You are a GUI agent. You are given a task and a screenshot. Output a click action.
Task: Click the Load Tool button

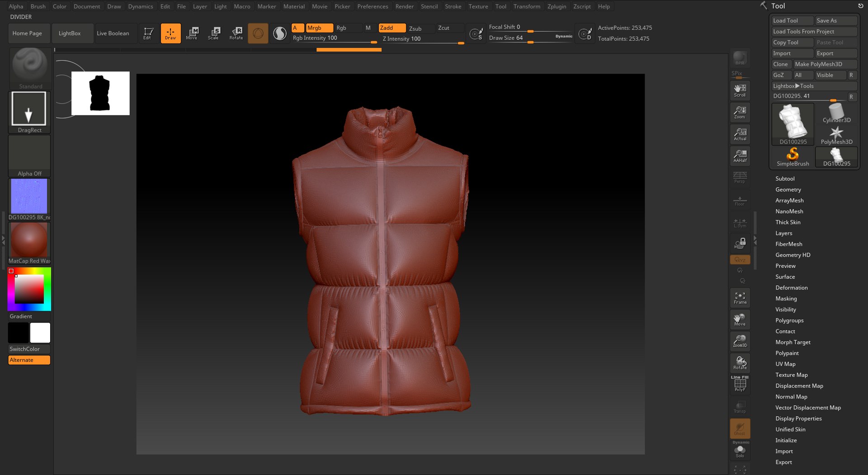point(792,20)
